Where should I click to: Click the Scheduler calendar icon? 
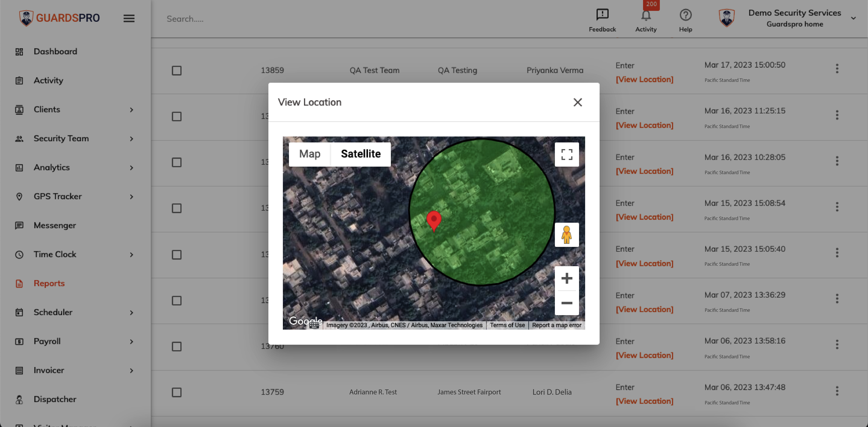click(x=19, y=312)
